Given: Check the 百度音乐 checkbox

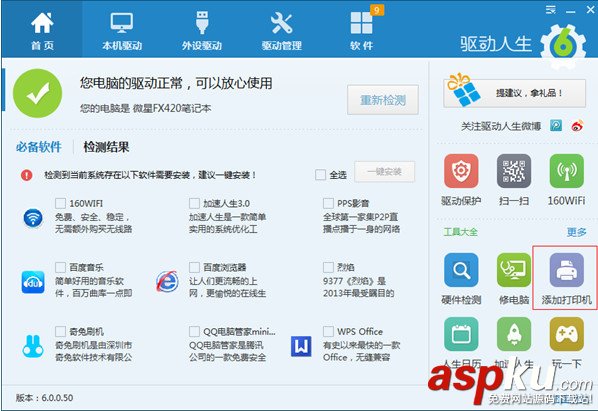Looking at the screenshot, I should point(60,267).
